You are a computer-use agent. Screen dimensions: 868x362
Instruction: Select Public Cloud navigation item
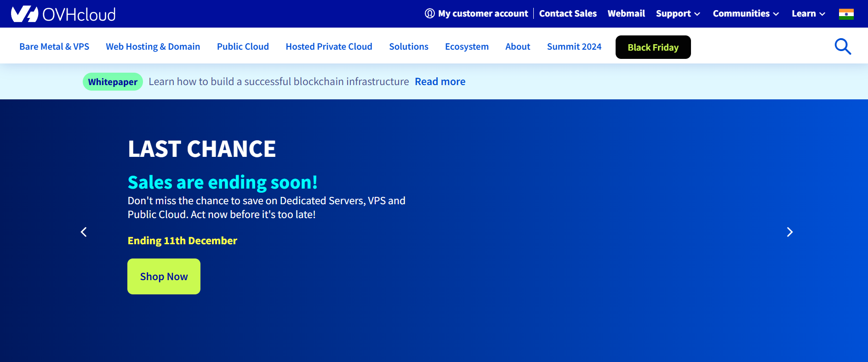pos(243,46)
